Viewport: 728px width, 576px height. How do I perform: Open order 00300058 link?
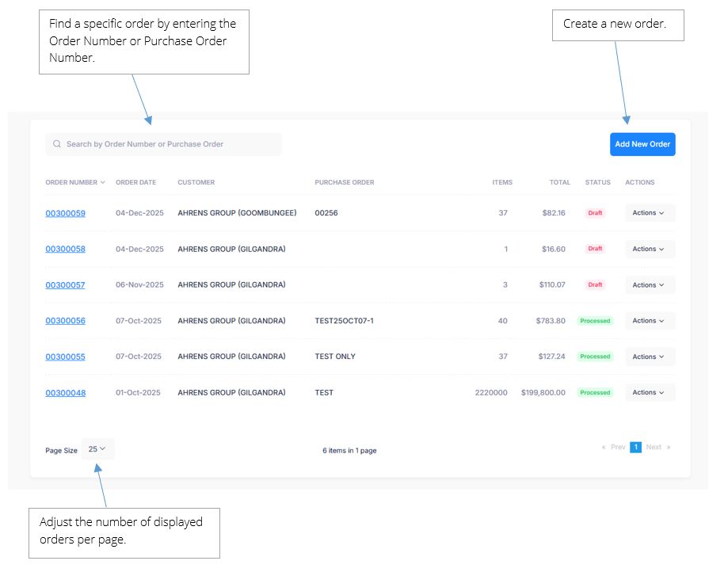tap(65, 249)
